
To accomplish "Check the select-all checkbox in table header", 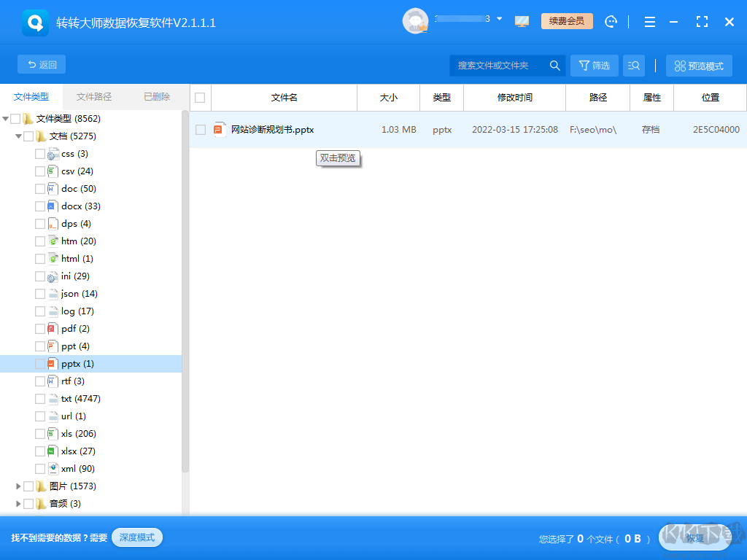I will tap(199, 97).
